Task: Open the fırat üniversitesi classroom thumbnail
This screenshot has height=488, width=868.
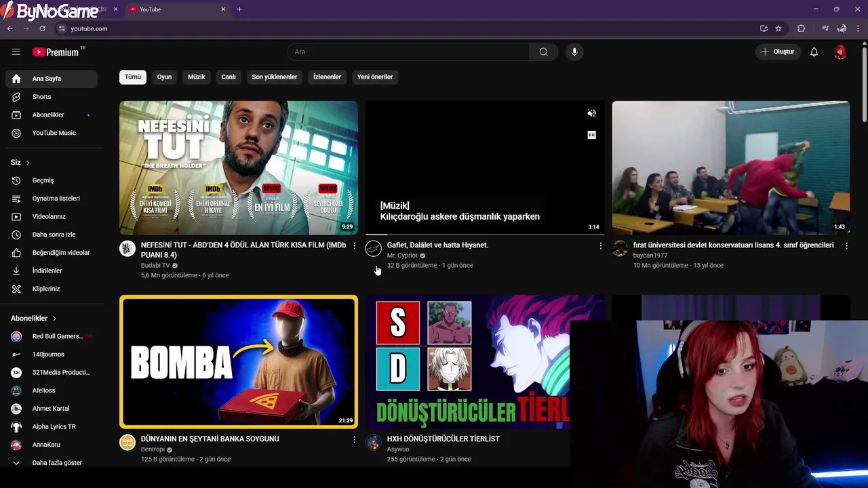Action: pos(730,167)
